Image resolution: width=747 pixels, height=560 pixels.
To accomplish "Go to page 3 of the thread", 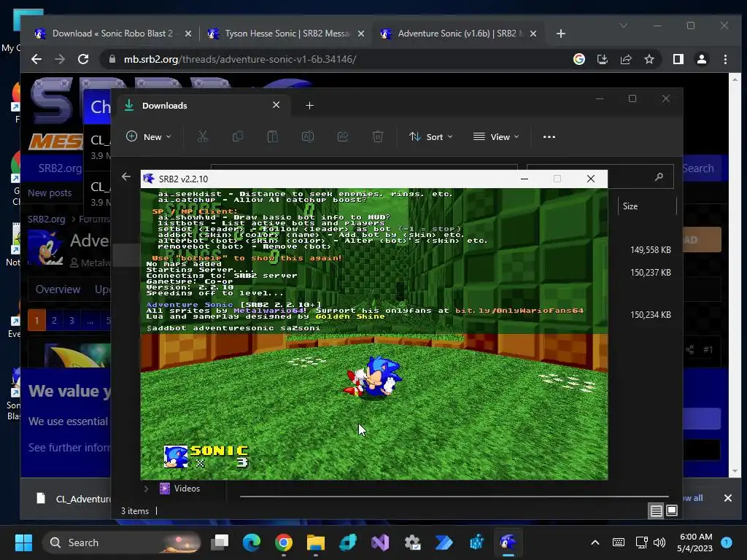I will [72, 321].
